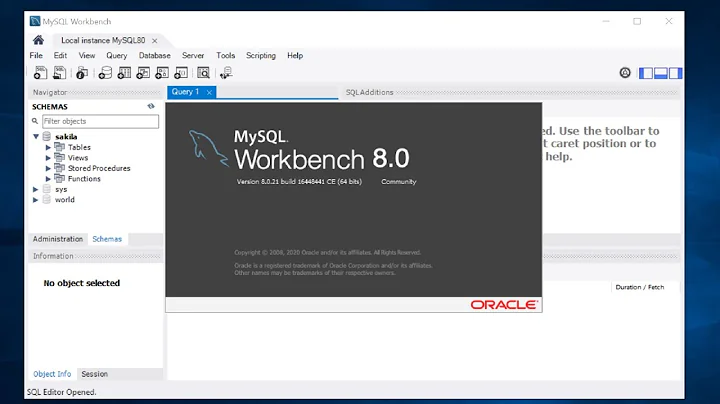Screen dimensions: 720x404
Task: Click the 'SQL Editor Opened.' status text
Action: coord(62,392)
